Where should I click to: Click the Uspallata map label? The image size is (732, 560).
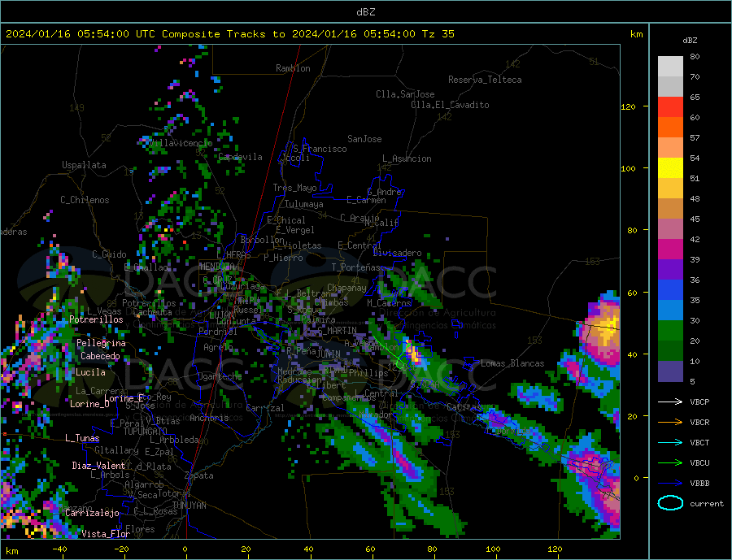click(x=84, y=165)
